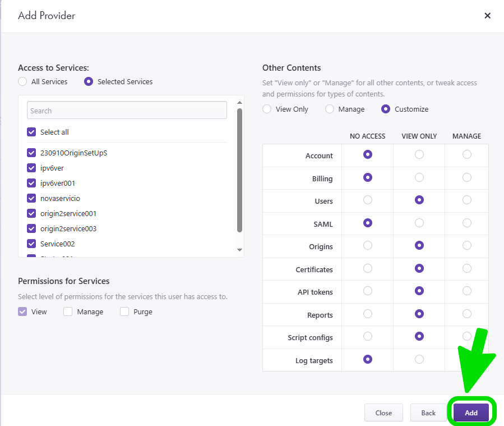Set Billing access to Manage
The width and height of the screenshot is (504, 426).
[x=467, y=177]
